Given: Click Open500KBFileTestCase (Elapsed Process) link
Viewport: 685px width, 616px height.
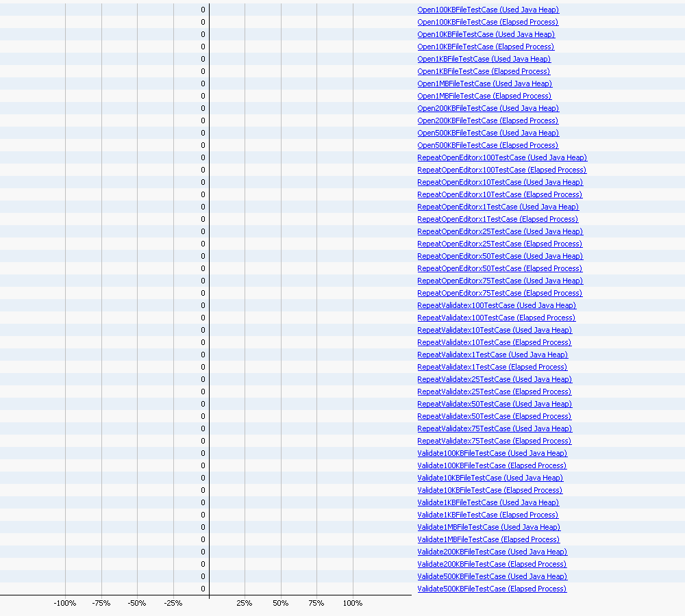Looking at the screenshot, I should click(x=488, y=145).
